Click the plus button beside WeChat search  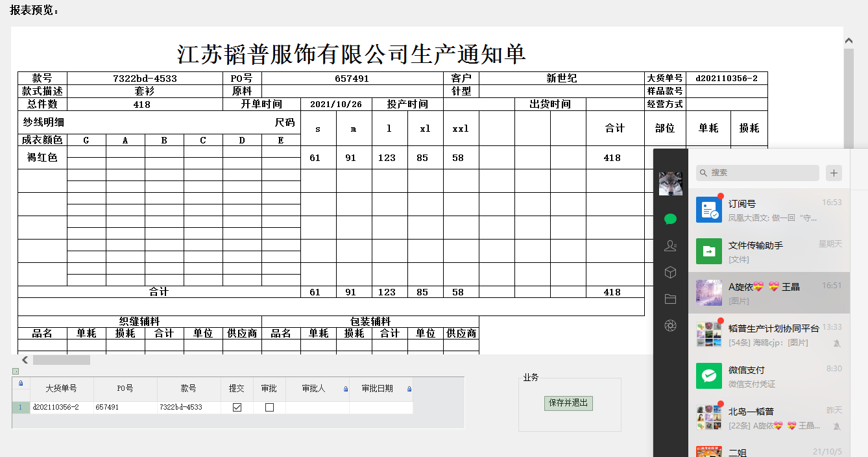(x=834, y=173)
